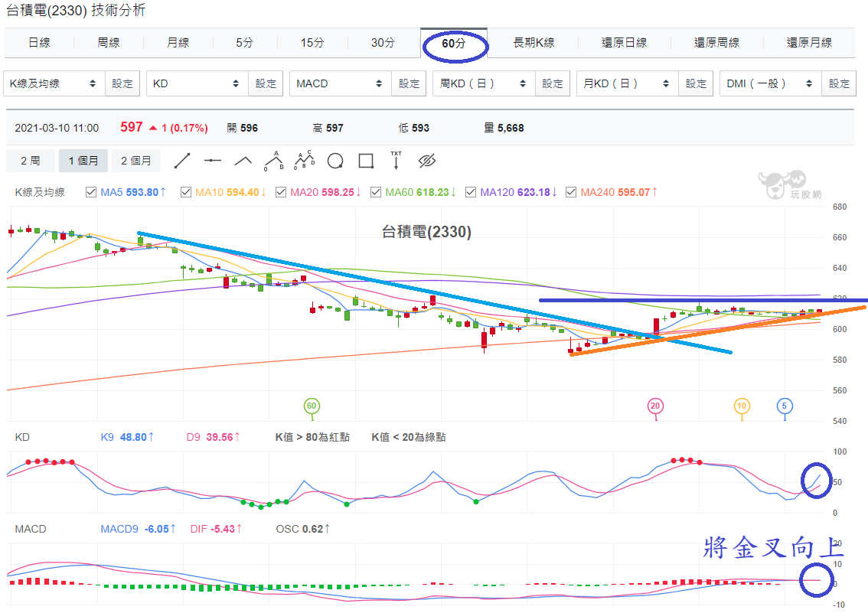Click the OSC 0.62 value
Image resolution: width=868 pixels, height=613 pixels.
click(303, 529)
